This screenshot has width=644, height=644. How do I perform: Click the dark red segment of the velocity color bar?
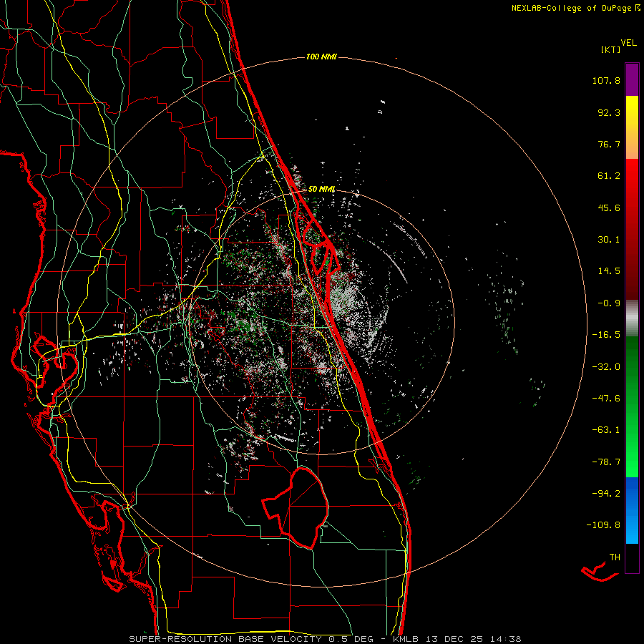point(632,229)
